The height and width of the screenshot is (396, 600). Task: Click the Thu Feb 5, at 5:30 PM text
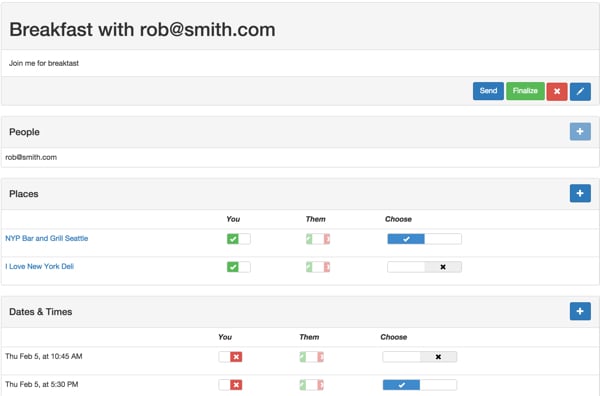(x=42, y=384)
